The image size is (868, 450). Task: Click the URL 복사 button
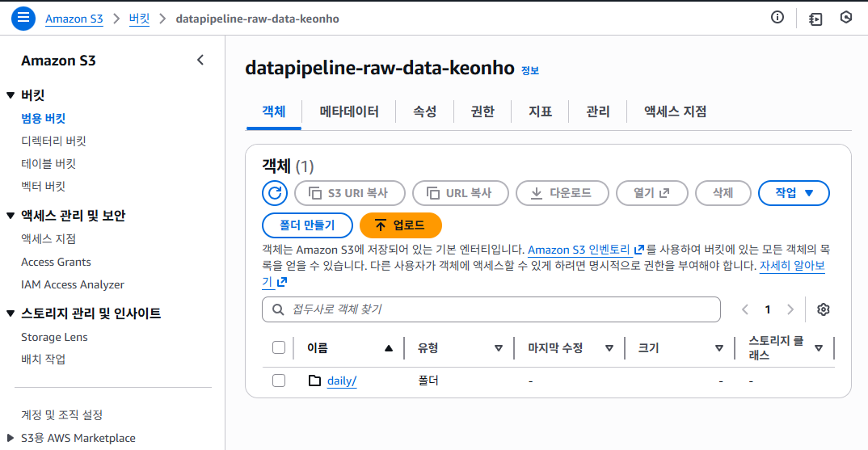[x=461, y=193]
